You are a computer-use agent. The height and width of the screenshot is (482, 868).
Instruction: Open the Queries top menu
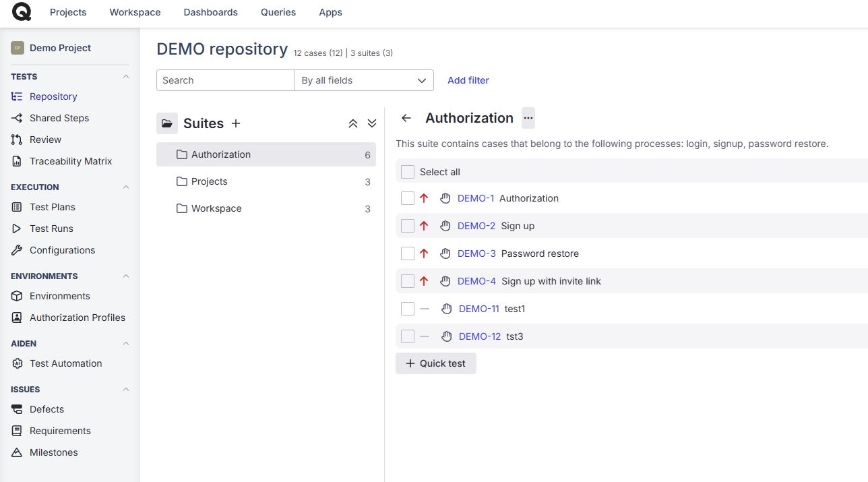pos(278,12)
